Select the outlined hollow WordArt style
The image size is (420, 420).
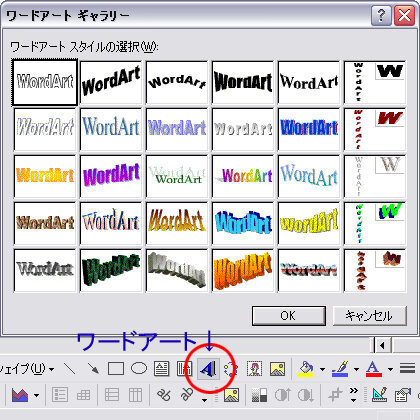45,82
